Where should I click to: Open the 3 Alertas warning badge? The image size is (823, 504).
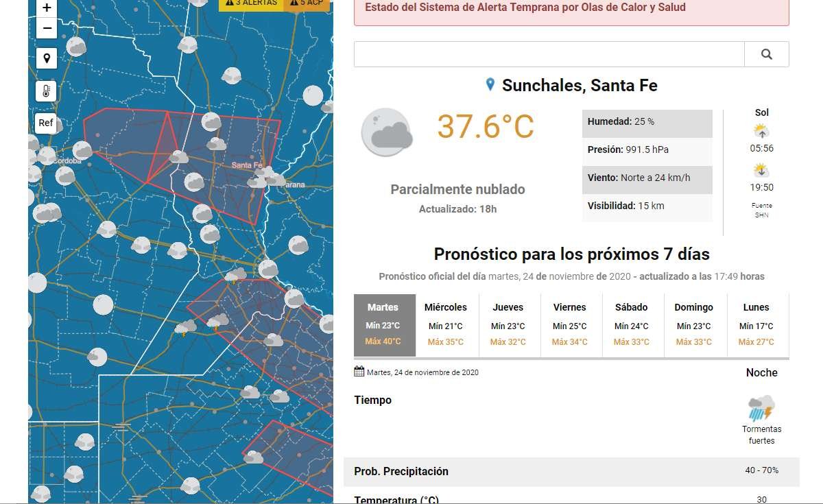point(251,3)
